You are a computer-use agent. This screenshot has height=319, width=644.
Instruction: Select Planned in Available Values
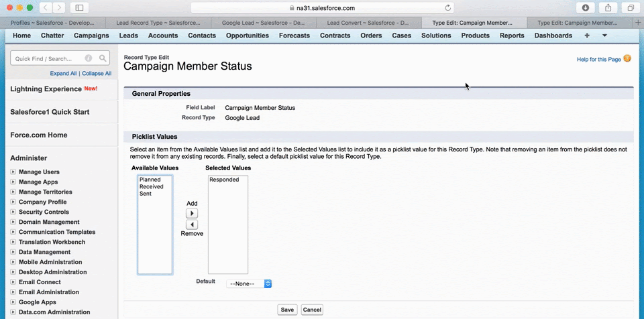pos(150,180)
